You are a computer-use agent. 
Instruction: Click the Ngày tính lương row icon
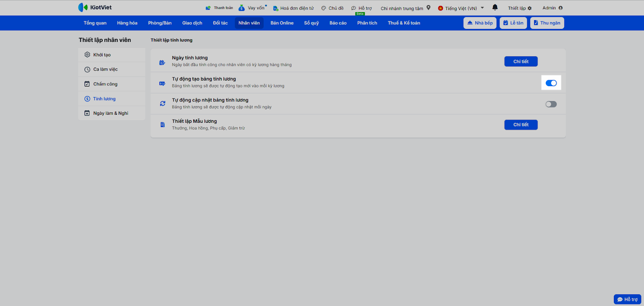[x=162, y=62]
